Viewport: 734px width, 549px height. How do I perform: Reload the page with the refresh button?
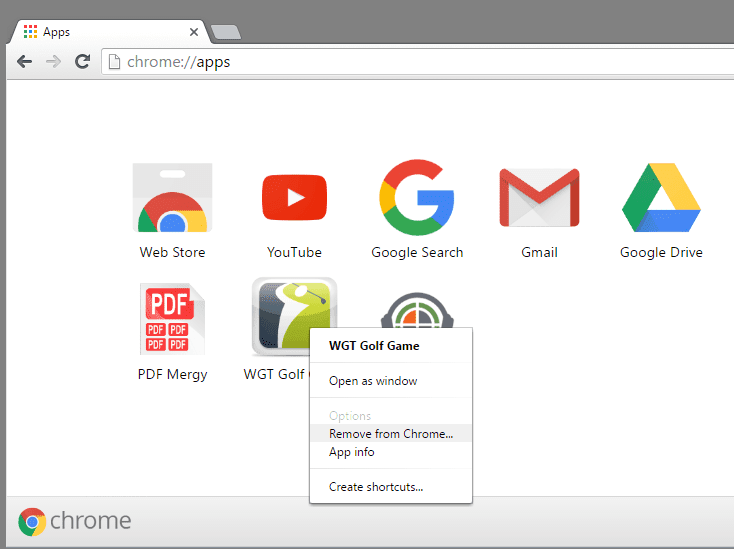tap(82, 61)
